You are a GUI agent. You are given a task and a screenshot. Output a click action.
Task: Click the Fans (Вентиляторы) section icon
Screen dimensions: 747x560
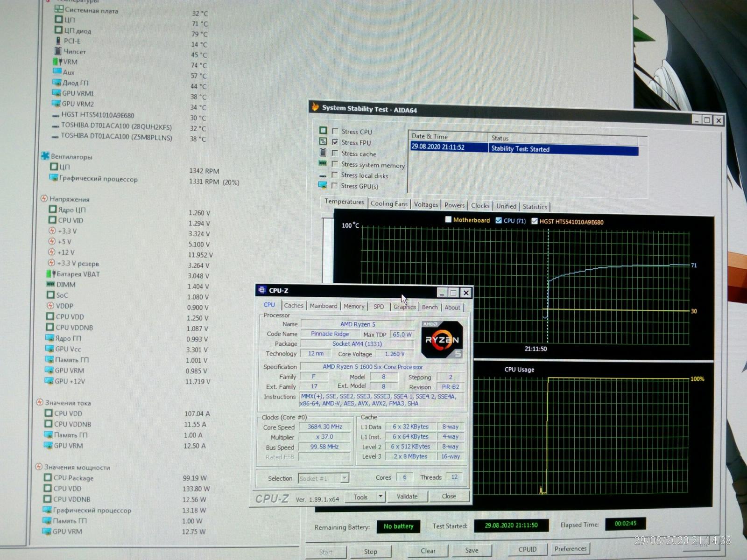45,156
